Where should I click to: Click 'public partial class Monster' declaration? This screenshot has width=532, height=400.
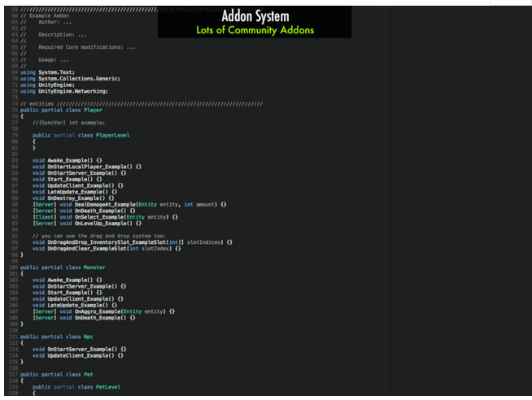63,267
